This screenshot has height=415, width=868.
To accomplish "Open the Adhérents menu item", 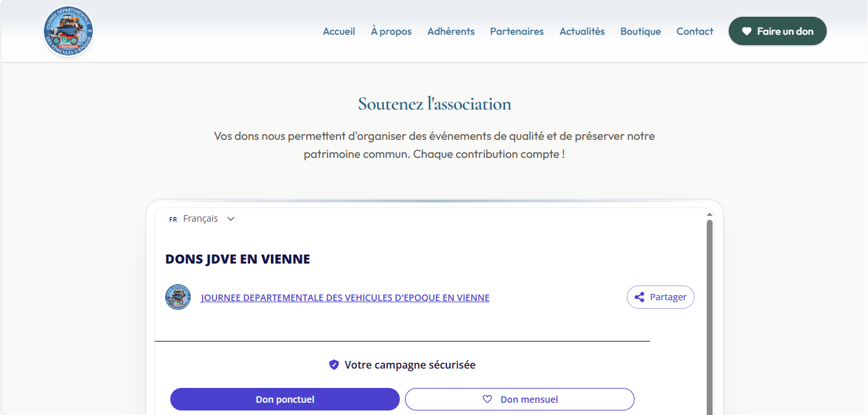I will [451, 32].
